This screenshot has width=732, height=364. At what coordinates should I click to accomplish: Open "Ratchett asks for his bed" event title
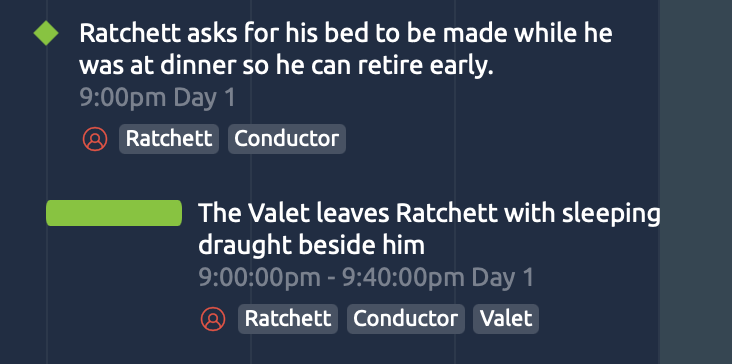tap(345, 50)
